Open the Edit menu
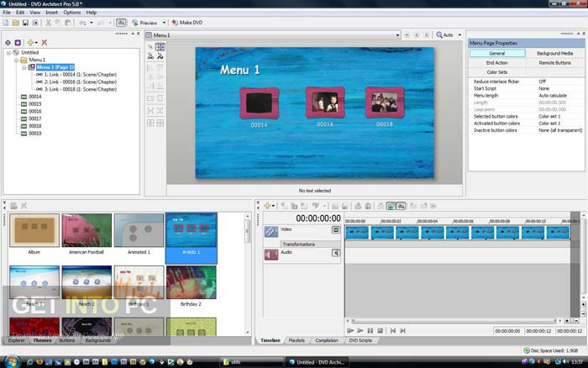 pos(20,13)
